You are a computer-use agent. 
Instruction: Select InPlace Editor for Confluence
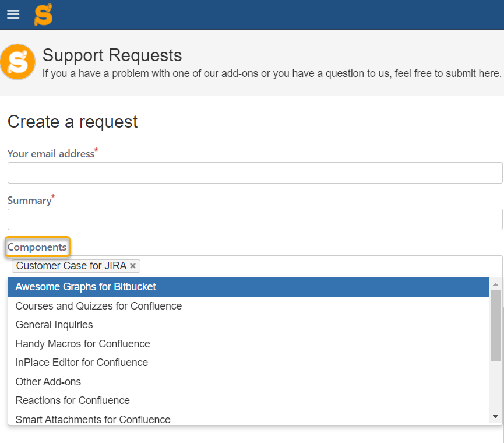pyautogui.click(x=248, y=363)
